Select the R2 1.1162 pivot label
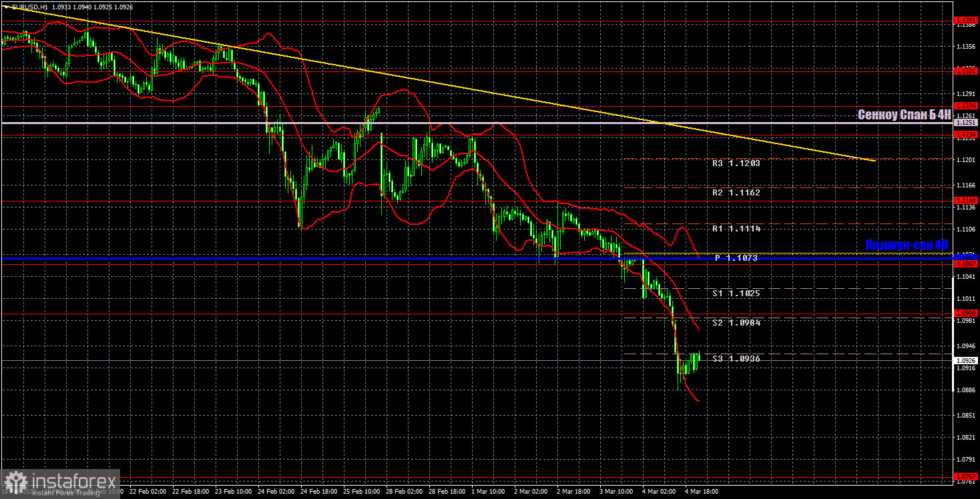Viewport: 980px width, 499px height. 736,193
